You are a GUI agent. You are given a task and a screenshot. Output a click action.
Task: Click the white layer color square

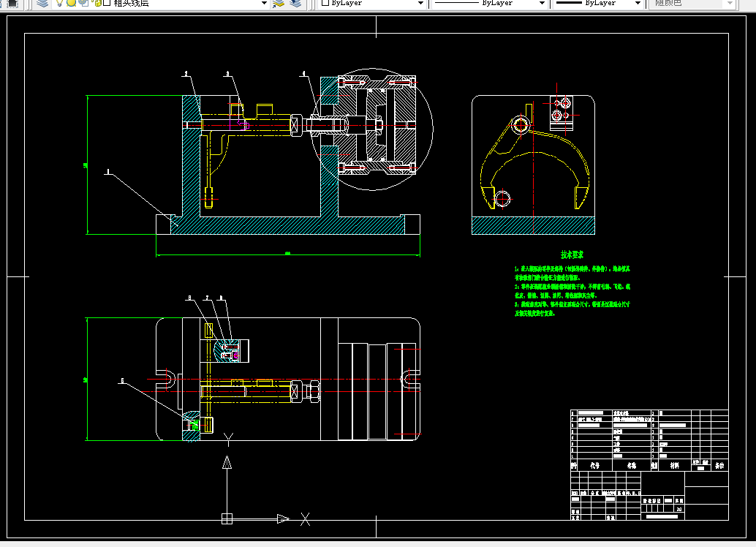107,3
